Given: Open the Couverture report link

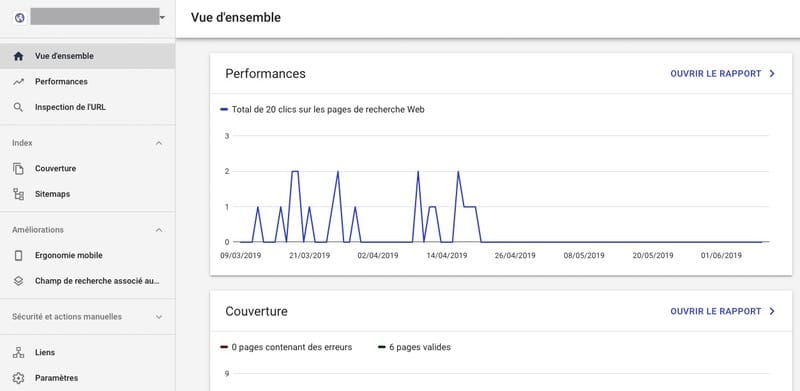Looking at the screenshot, I should 722,311.
